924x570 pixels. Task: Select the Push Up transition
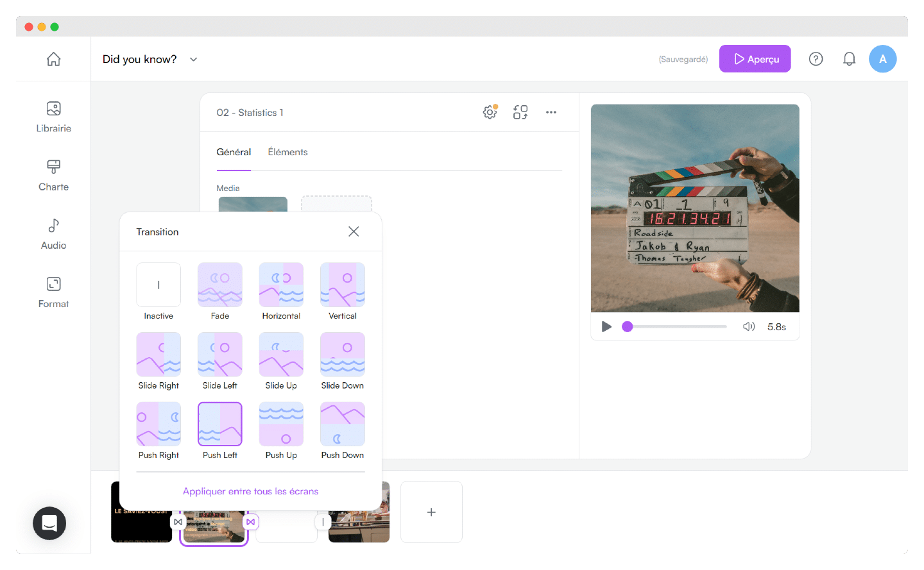click(x=281, y=424)
